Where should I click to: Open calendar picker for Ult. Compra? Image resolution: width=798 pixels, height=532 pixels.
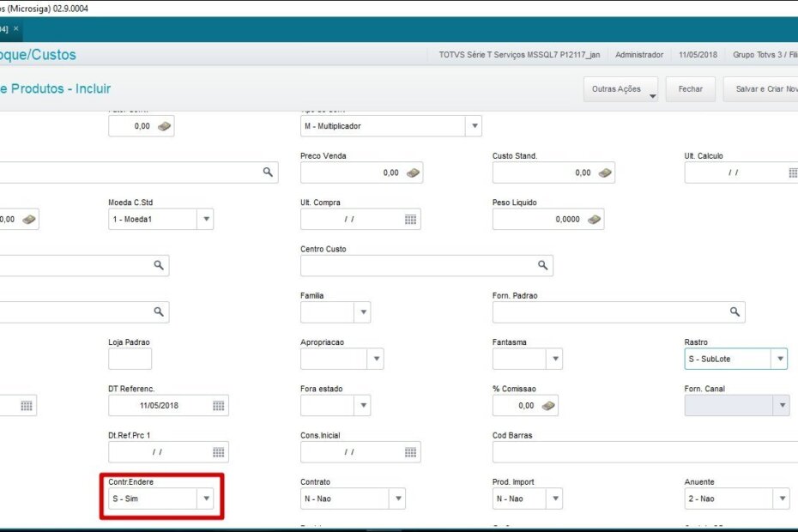pos(411,219)
